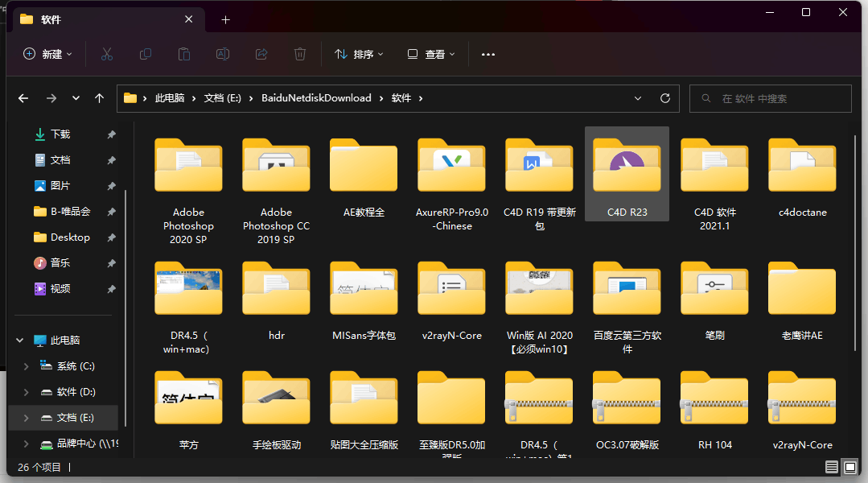Click the Cut scissors icon
868x483 pixels.
(107, 54)
